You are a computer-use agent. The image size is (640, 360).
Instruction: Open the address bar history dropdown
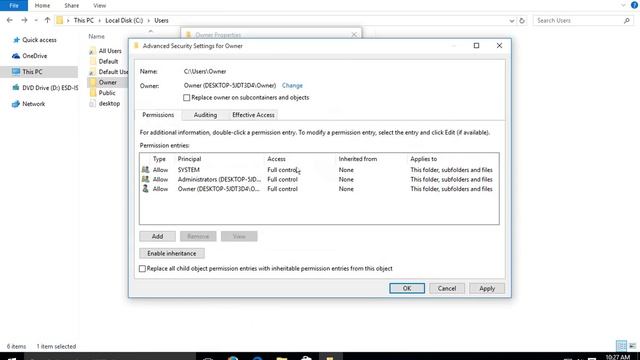tap(512, 20)
